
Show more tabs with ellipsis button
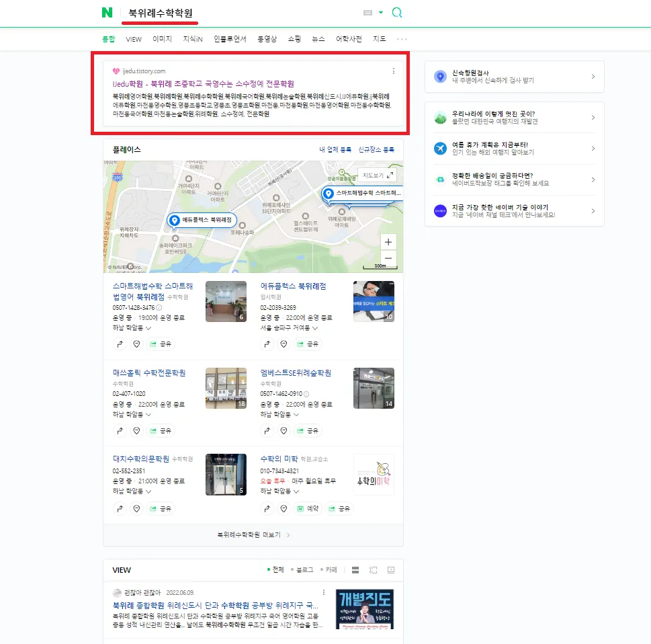402,39
